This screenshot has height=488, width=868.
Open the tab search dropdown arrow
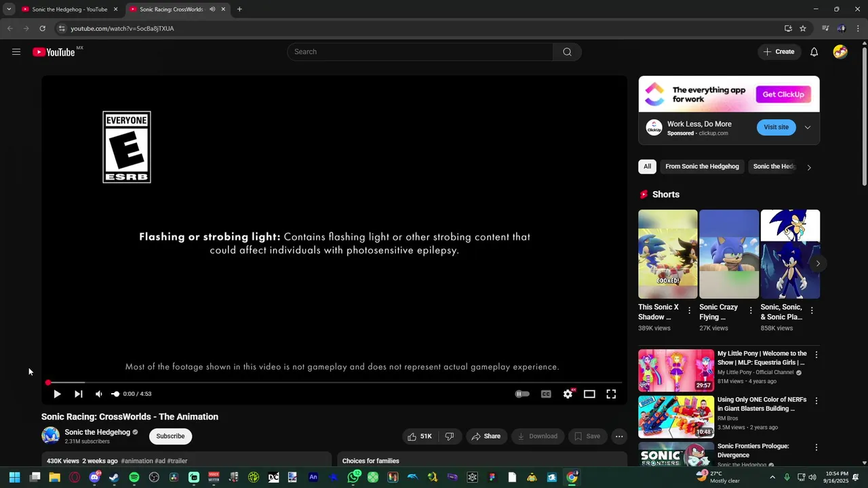click(9, 9)
